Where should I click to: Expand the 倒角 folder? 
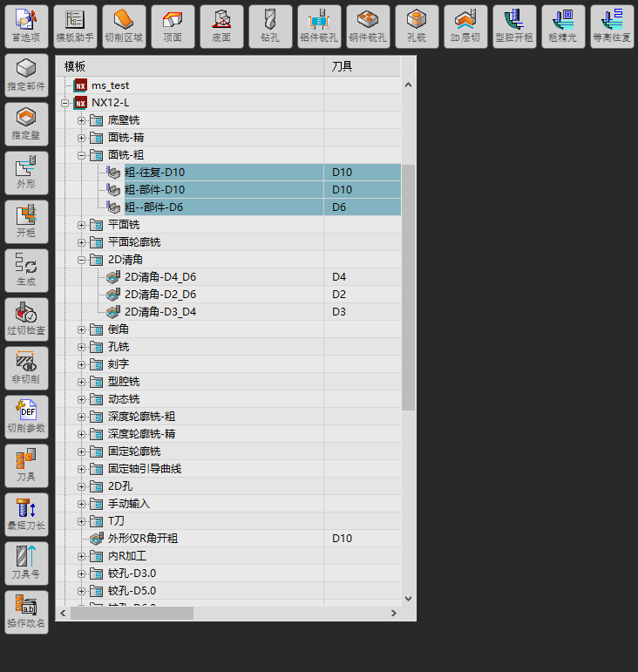pyautogui.click(x=81, y=330)
